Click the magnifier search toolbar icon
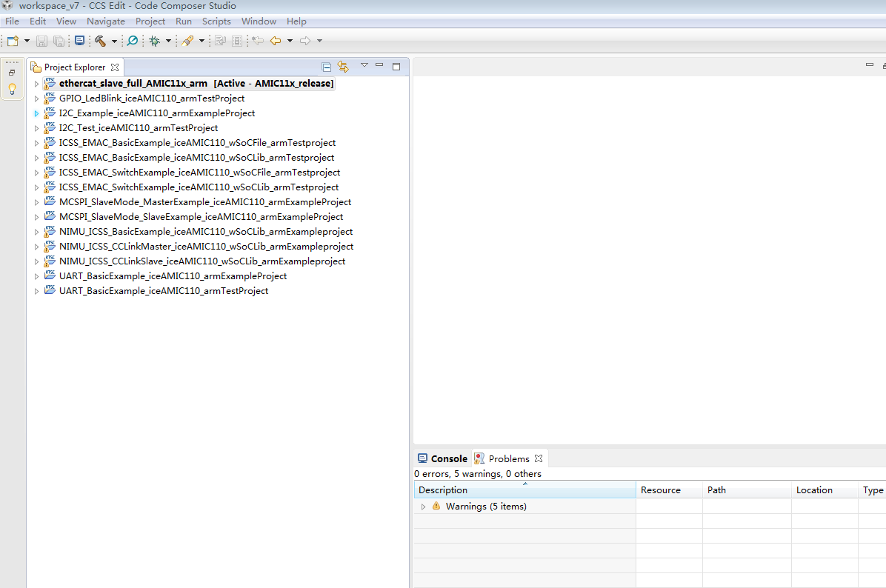Image resolution: width=886 pixels, height=588 pixels. pos(132,41)
